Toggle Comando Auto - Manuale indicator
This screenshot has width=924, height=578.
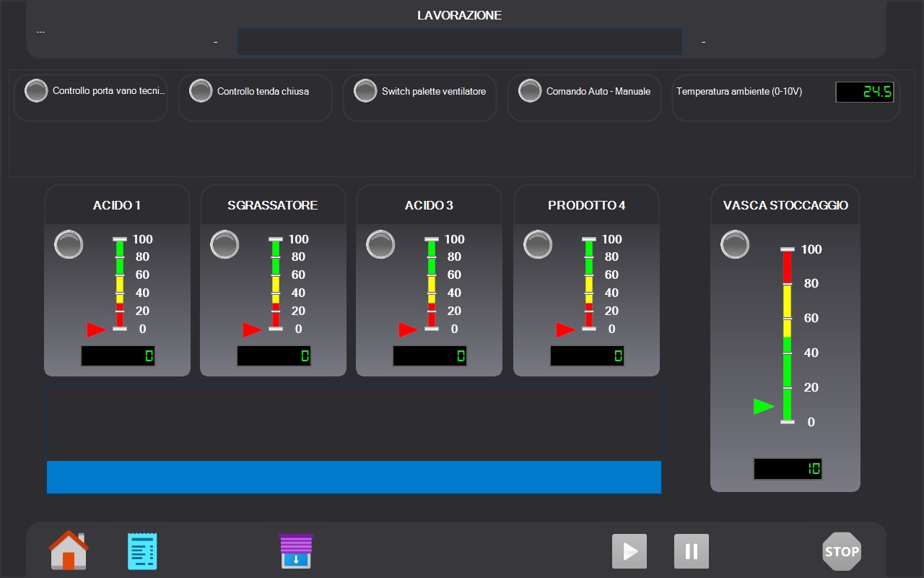[x=530, y=91]
